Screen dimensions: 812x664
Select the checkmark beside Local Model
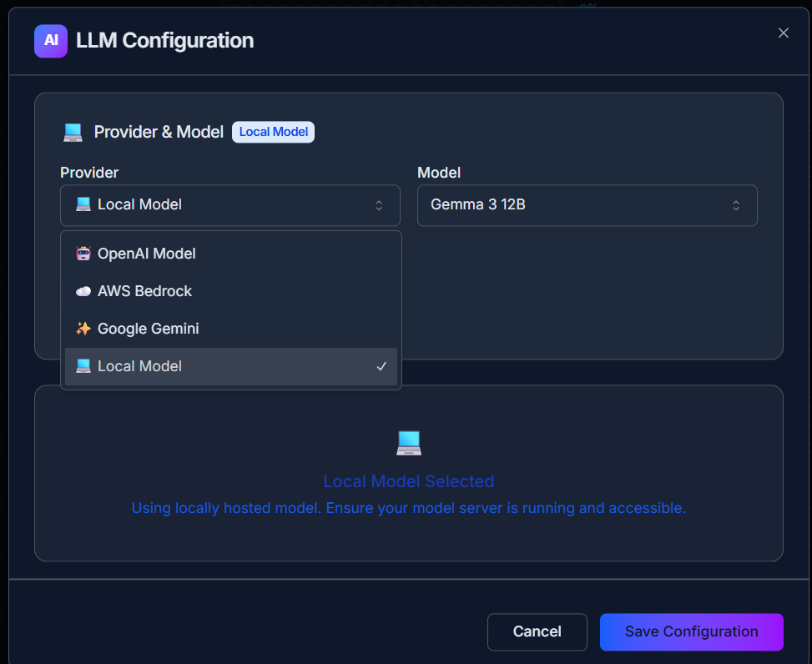pyautogui.click(x=381, y=365)
